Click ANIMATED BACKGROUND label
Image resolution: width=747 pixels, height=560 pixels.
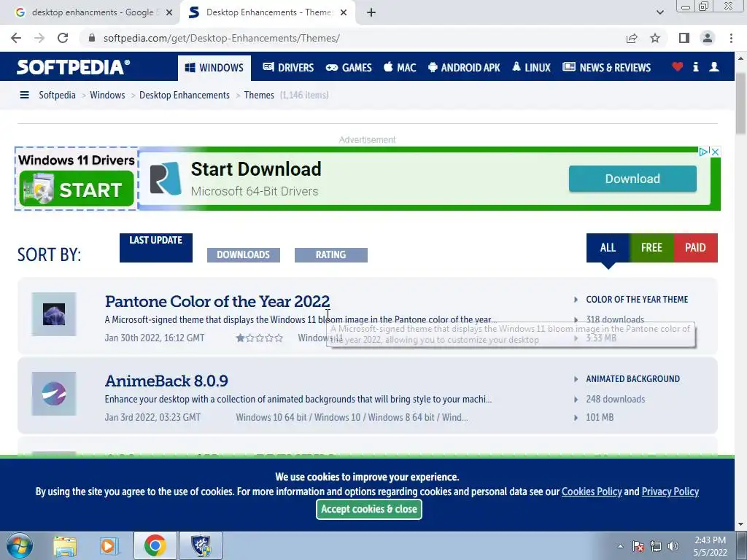pos(632,379)
